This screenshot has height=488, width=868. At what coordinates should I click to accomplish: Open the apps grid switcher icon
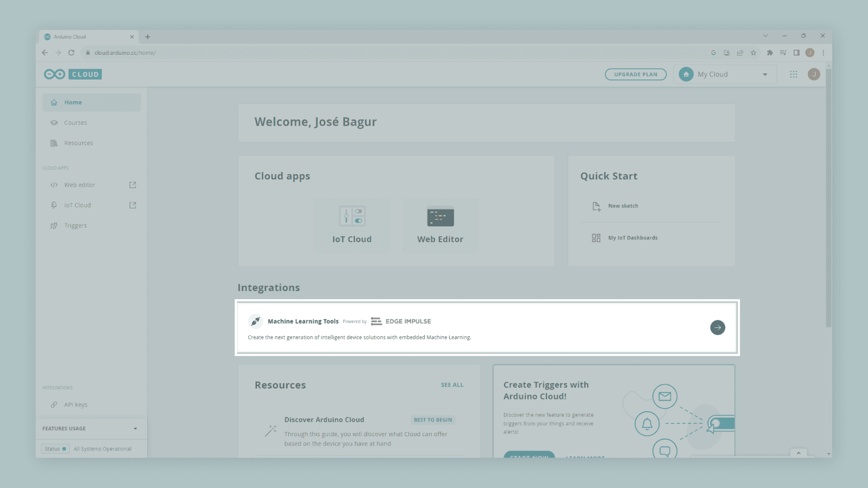(793, 74)
